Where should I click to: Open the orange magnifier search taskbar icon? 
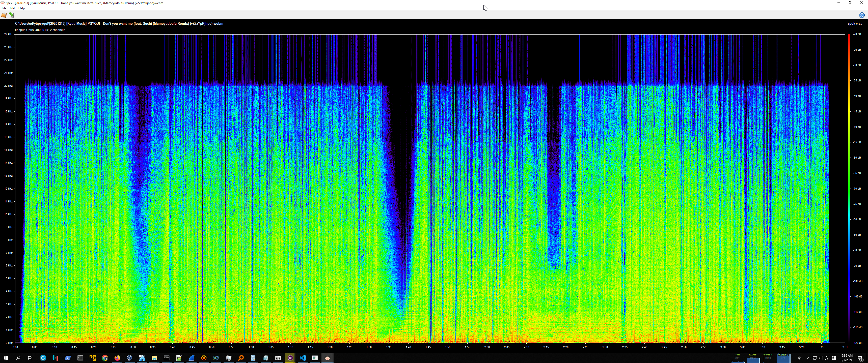coord(240,358)
